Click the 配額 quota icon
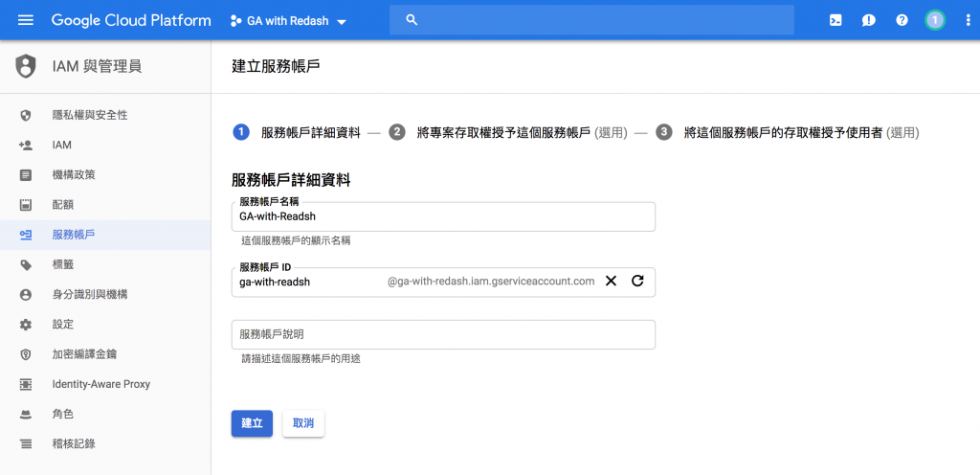980x475 pixels. pyautogui.click(x=26, y=204)
